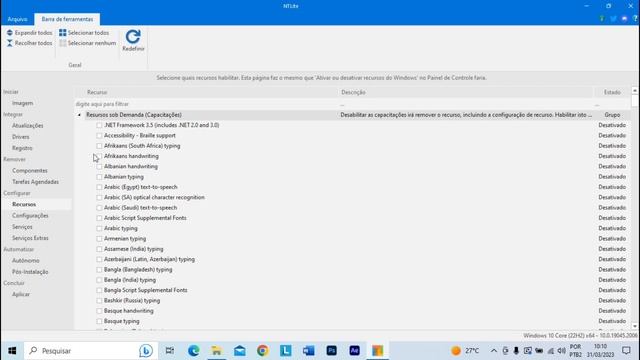The height and width of the screenshot is (360, 640).
Task: Open Word from taskbar
Action: click(x=309, y=351)
